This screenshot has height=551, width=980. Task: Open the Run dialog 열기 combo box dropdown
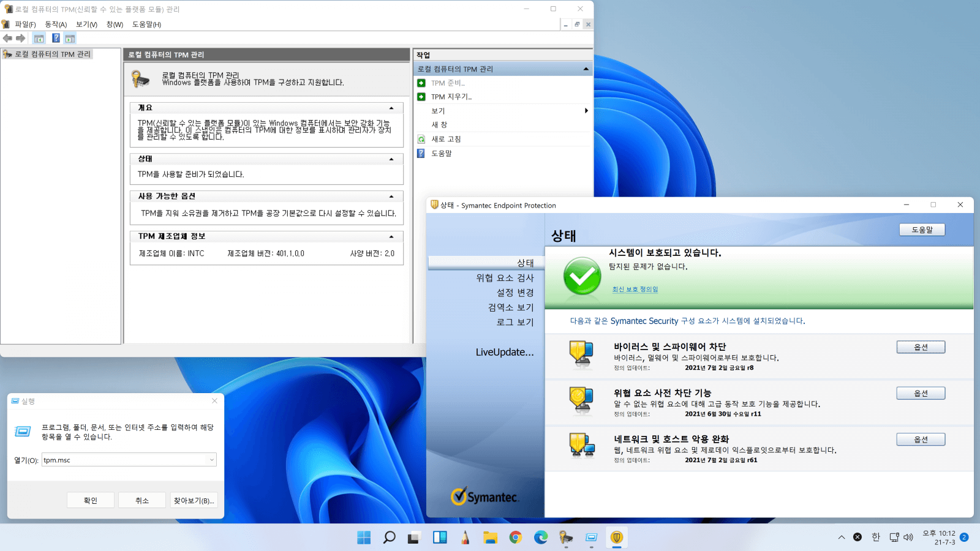(212, 460)
